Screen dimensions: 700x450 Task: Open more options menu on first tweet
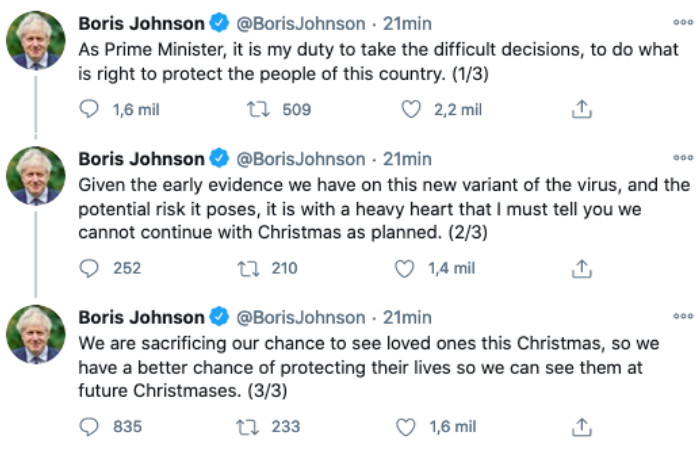coord(682,22)
